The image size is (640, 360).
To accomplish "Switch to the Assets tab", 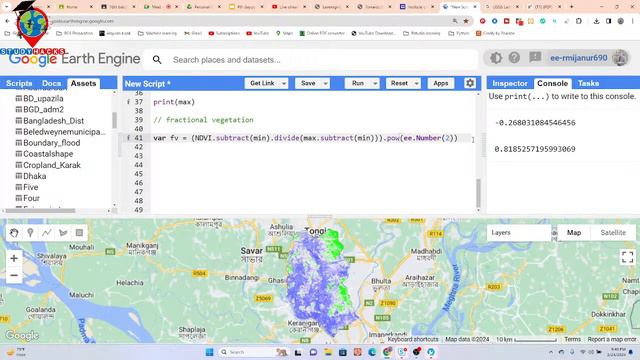I will click(x=83, y=83).
